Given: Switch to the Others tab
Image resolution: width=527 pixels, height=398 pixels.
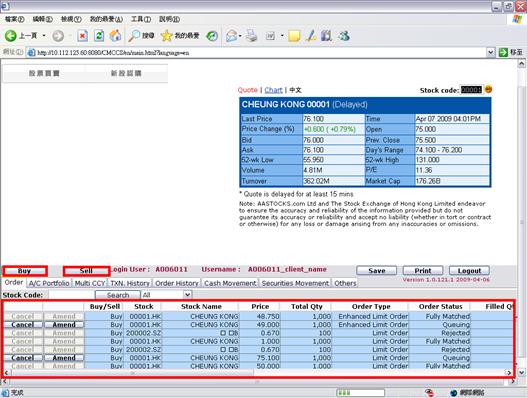Looking at the screenshot, I should tap(345, 283).
